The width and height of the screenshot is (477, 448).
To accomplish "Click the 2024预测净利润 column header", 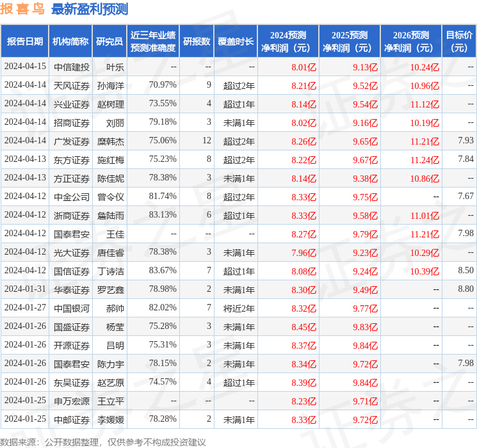I will tap(288, 42).
